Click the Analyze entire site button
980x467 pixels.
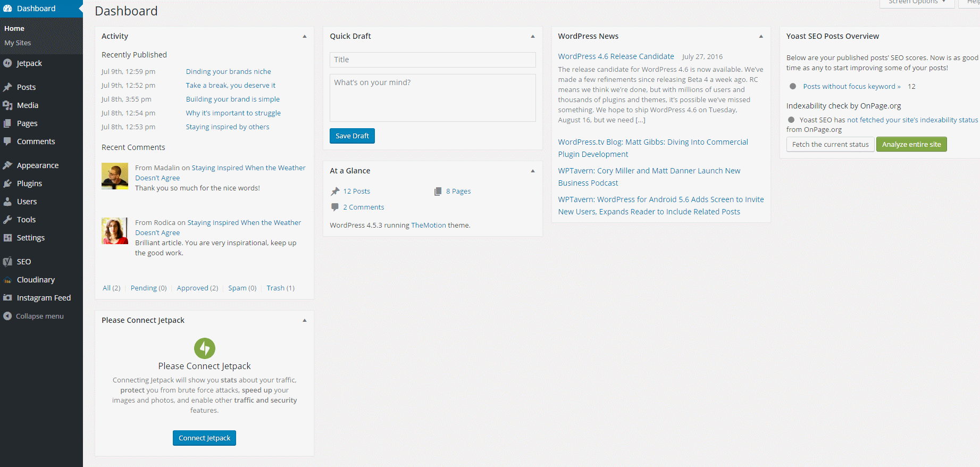pyautogui.click(x=911, y=144)
